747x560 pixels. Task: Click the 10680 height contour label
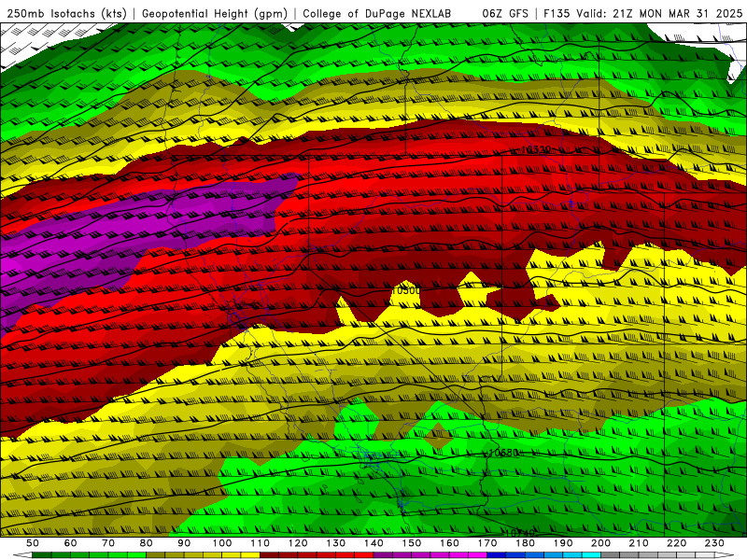click(503, 453)
